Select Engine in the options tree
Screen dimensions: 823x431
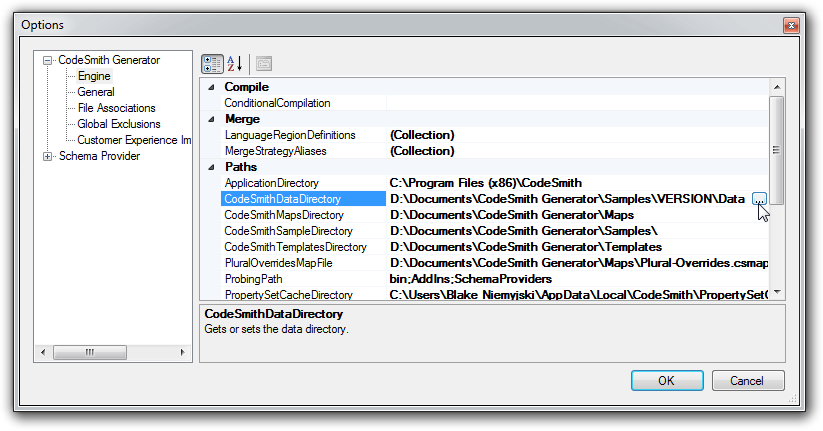pos(94,76)
